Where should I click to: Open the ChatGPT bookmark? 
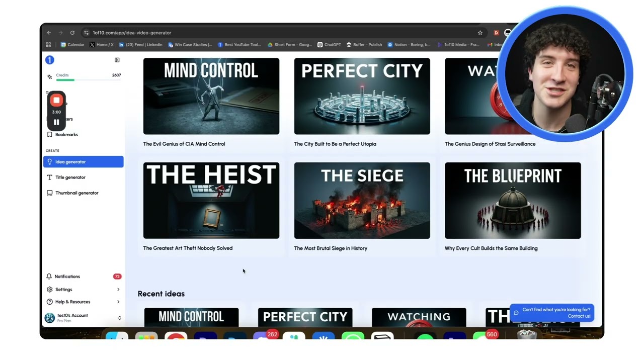click(329, 45)
